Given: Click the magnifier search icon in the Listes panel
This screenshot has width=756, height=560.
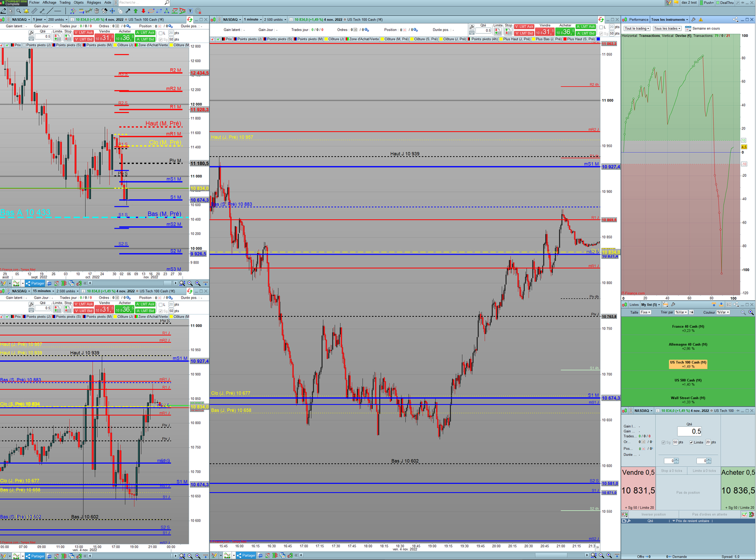Looking at the screenshot, I should [751, 312].
